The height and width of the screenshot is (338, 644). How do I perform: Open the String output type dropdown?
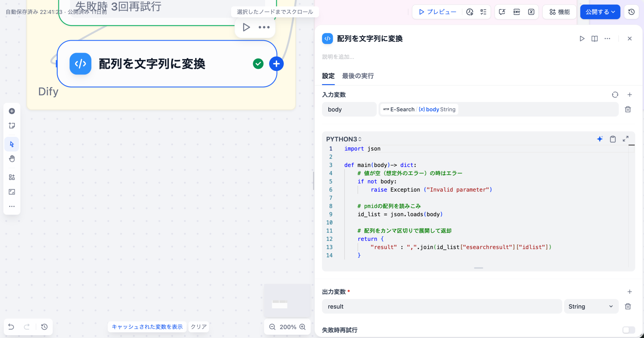point(591,306)
